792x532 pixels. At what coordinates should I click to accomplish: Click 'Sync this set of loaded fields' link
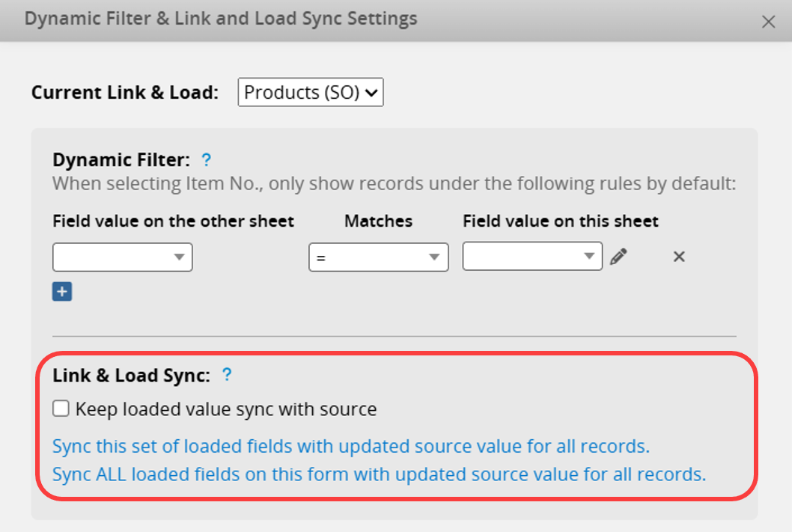click(350, 447)
